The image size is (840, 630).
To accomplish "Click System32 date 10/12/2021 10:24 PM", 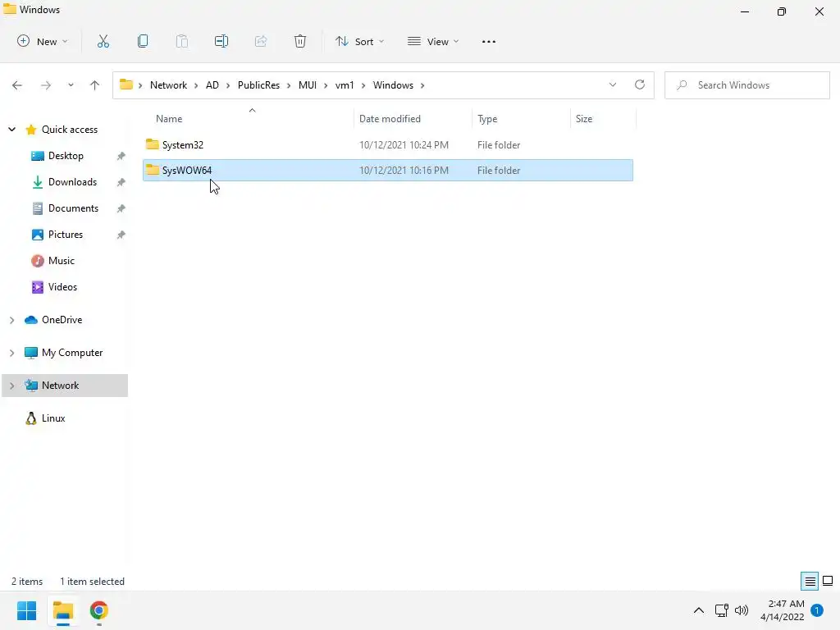I will tap(404, 144).
